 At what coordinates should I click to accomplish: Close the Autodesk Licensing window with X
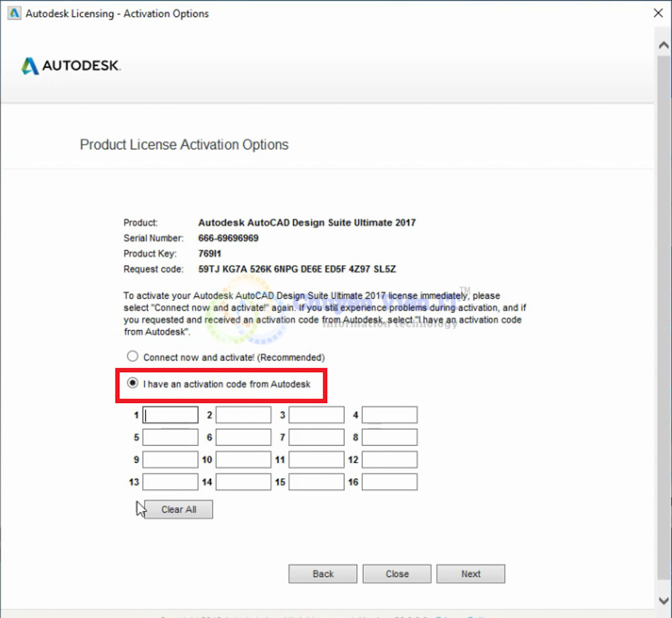pyautogui.click(x=659, y=13)
